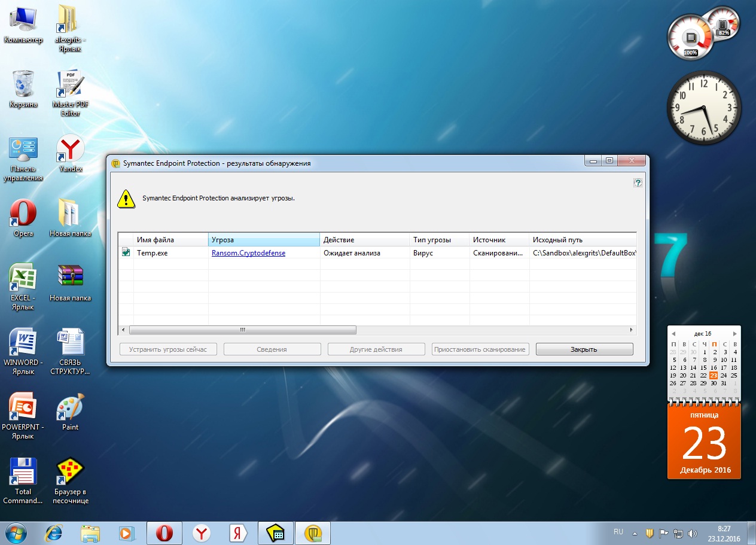
Task: Launch the Yandex desktop shortcut
Action: [x=71, y=153]
